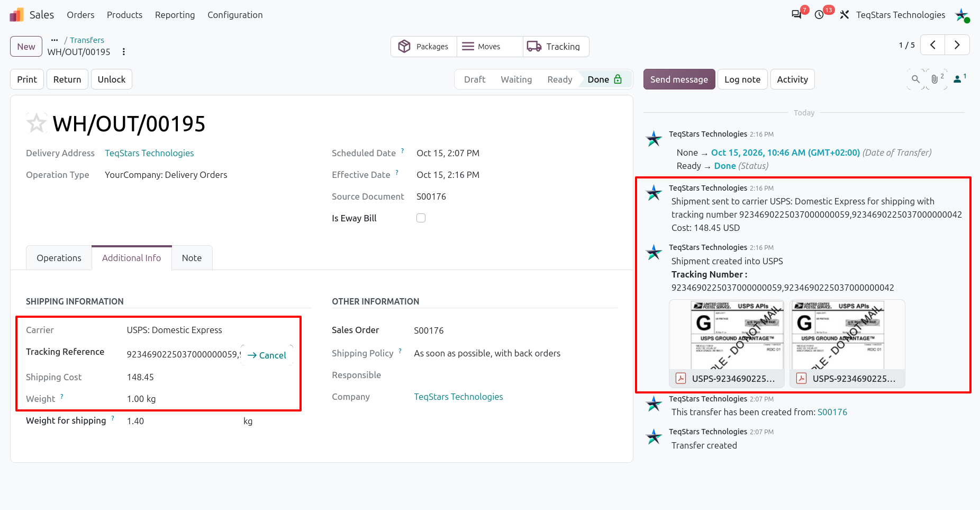Viewport: 980px width, 510px height.
Task: Open the breadcrumb ellipsis menu
Action: coord(55,40)
